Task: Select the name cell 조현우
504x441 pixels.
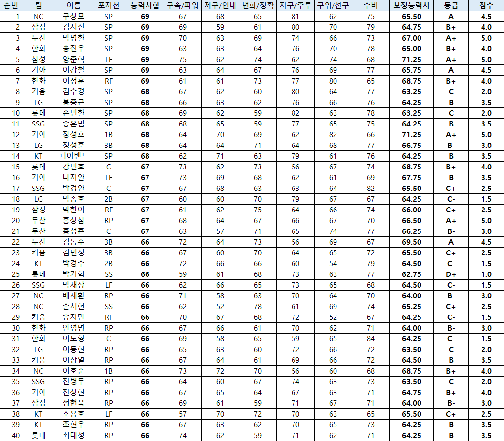Action: (73, 424)
